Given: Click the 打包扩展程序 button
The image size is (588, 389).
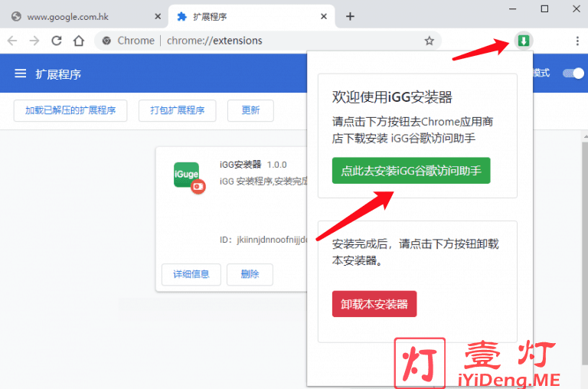Looking at the screenshot, I should coord(178,110).
